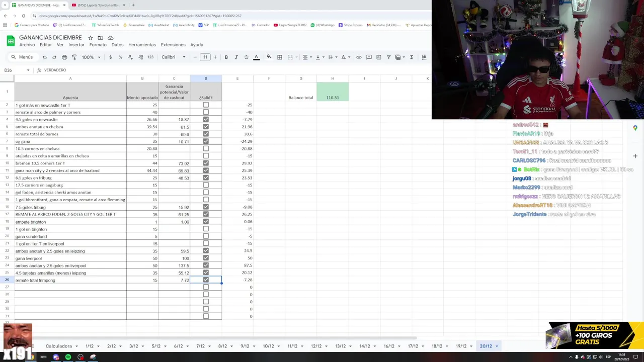
Task: Open the Google Sheets home icon
Action: click(11, 41)
